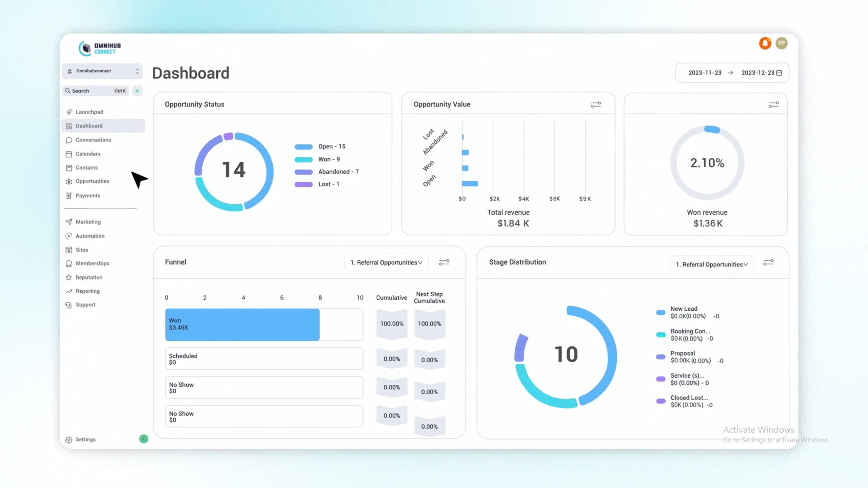Open filter settings on Opportunity Value card

[595, 104]
